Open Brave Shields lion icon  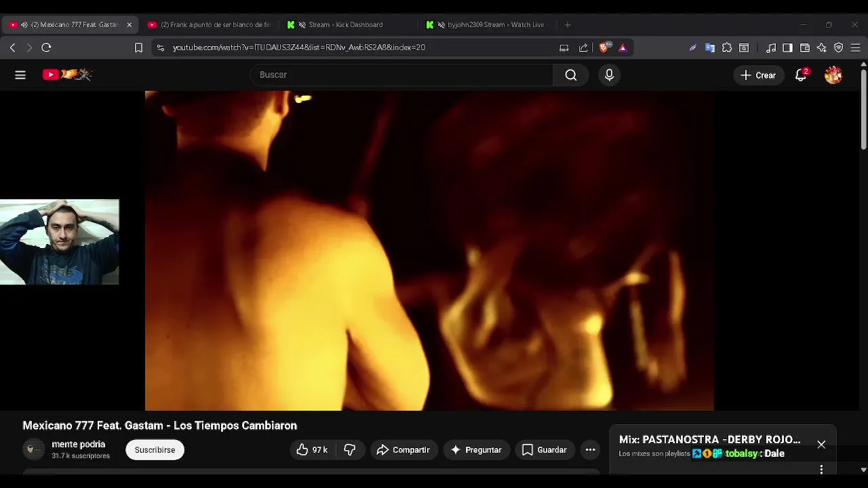[x=605, y=47]
